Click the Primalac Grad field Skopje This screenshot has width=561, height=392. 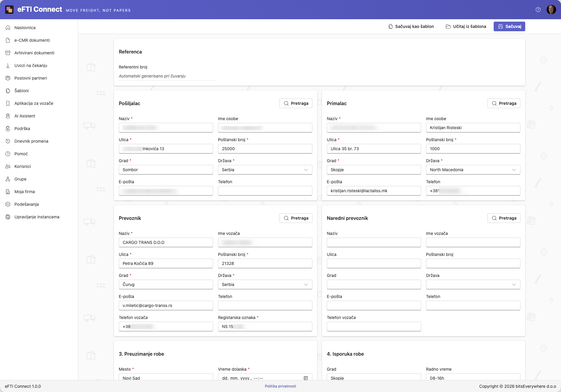point(374,170)
